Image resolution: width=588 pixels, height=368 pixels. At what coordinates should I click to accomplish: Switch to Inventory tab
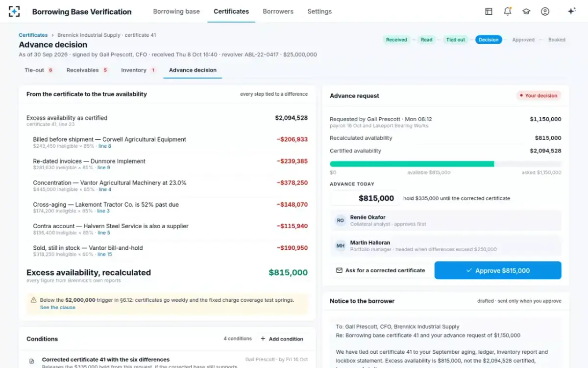pos(138,70)
